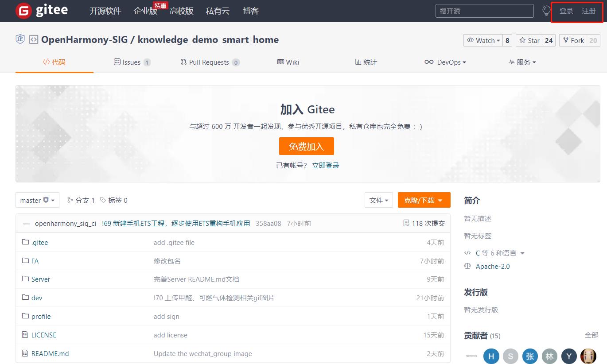The height and width of the screenshot is (364, 607).
Task: Click the openharmony_sig_ci committer avatar
Action: 27,224
